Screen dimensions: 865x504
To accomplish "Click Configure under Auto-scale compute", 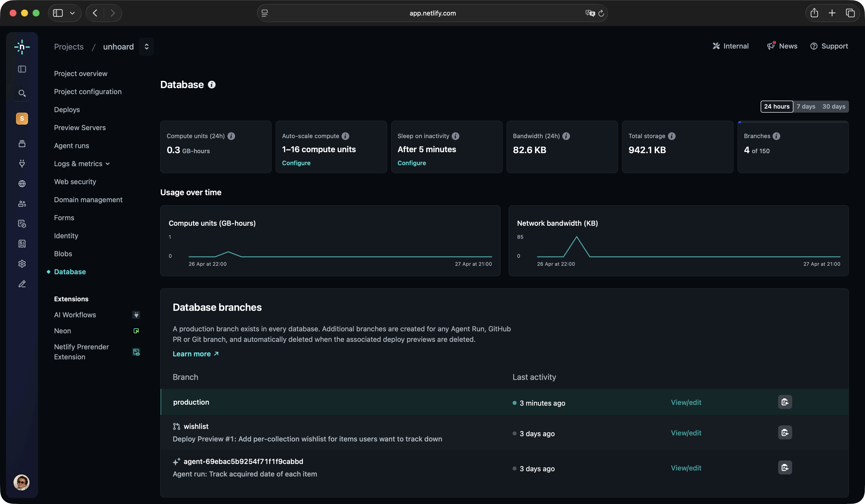I will click(296, 163).
